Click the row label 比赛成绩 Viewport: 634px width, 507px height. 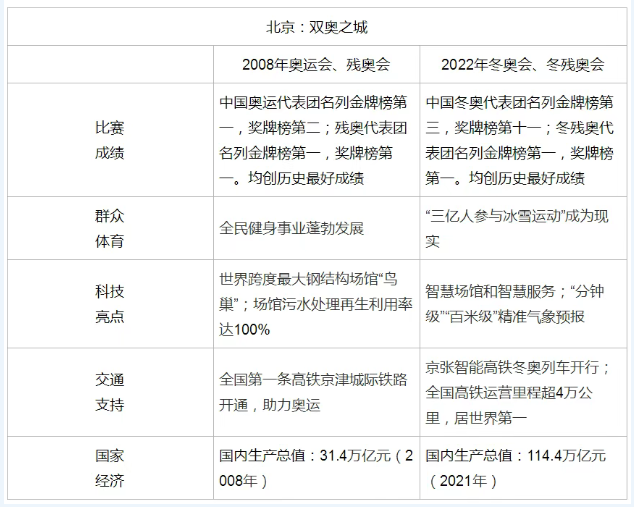110,140
